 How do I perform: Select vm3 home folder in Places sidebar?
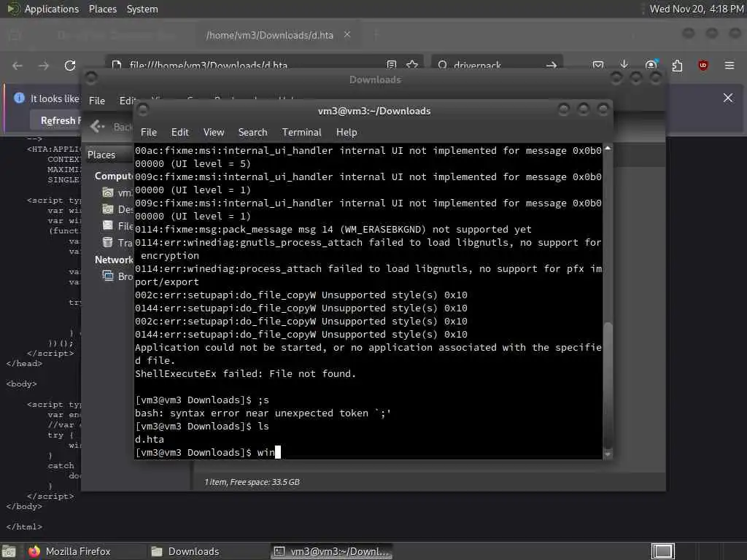[117, 192]
